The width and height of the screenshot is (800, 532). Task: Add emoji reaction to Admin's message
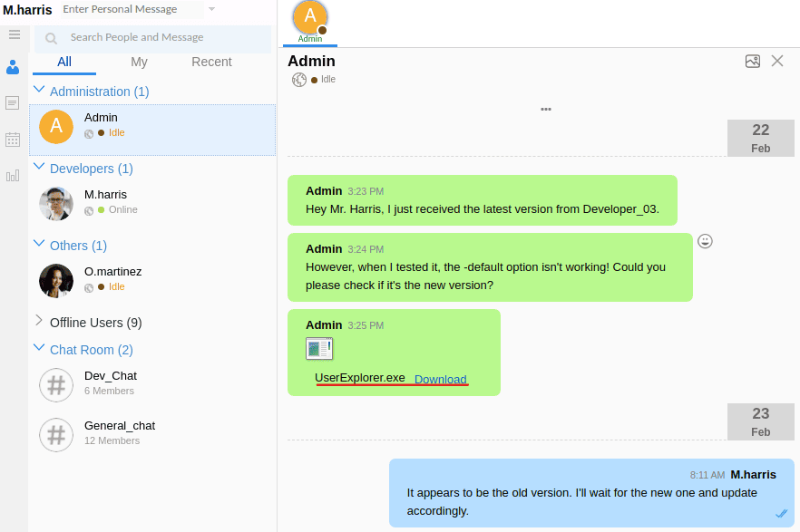pyautogui.click(x=705, y=241)
